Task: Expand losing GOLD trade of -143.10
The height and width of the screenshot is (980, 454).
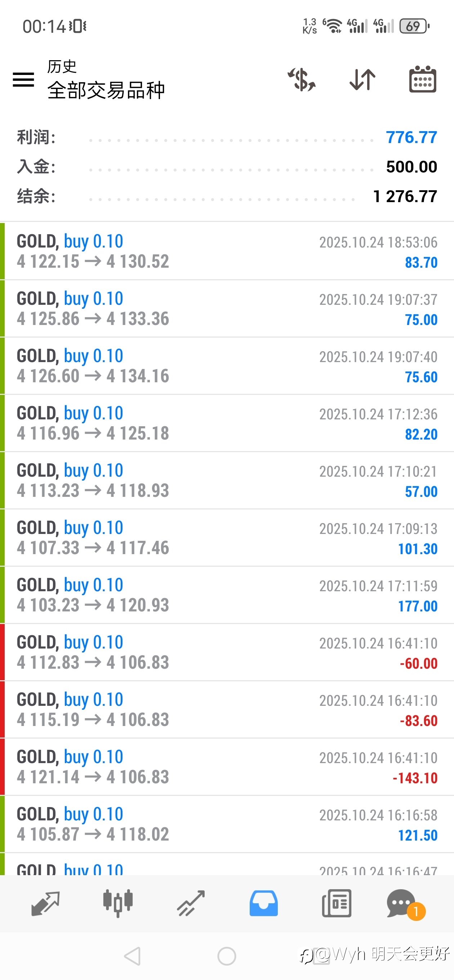Action: point(227,767)
